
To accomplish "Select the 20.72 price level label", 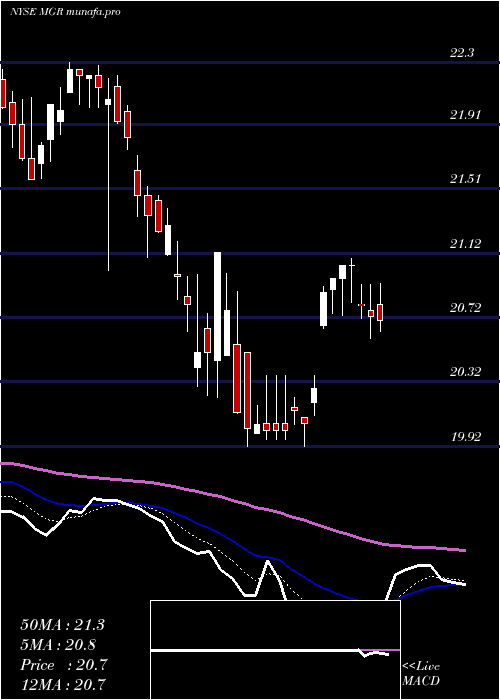I will (465, 308).
